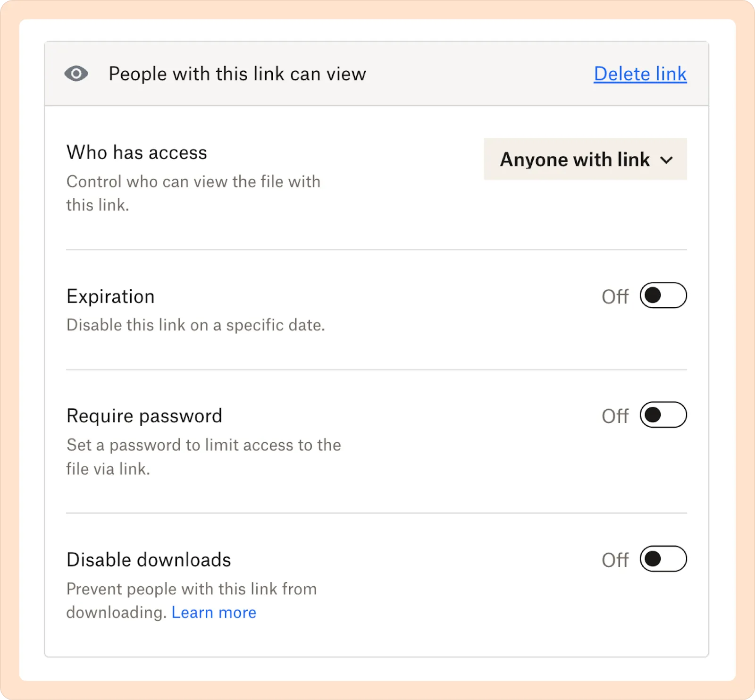Click the "Prevent people with this link" description

191,589
